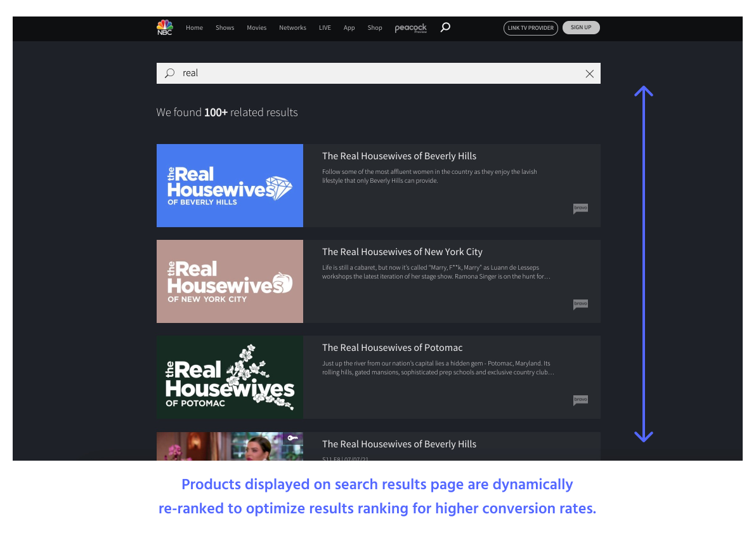
Task: Select LIVE in the navigation bar
Action: click(x=325, y=28)
